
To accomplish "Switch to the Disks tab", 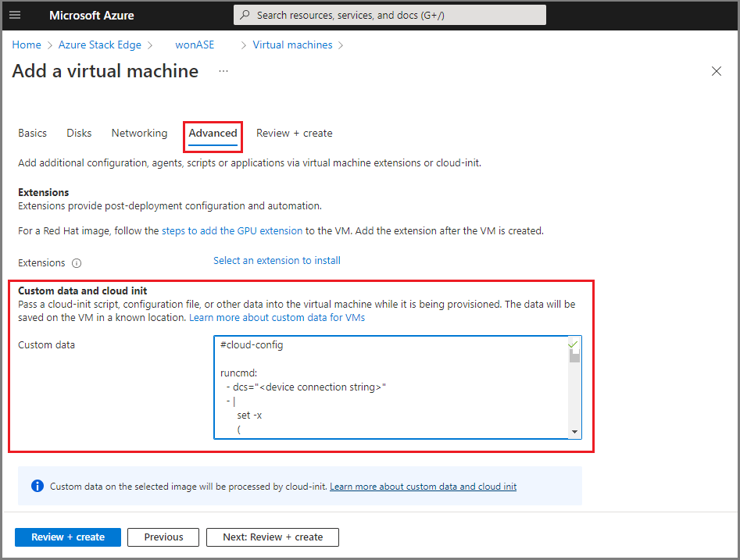I will [x=78, y=133].
